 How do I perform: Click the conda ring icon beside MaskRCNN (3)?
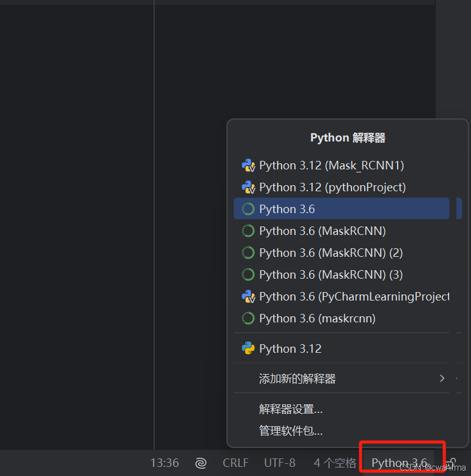pos(248,274)
